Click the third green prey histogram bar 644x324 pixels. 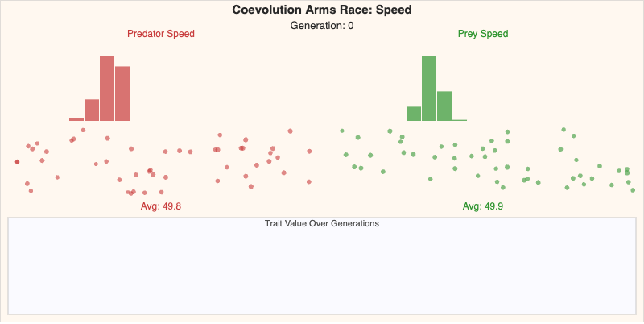tap(444, 106)
